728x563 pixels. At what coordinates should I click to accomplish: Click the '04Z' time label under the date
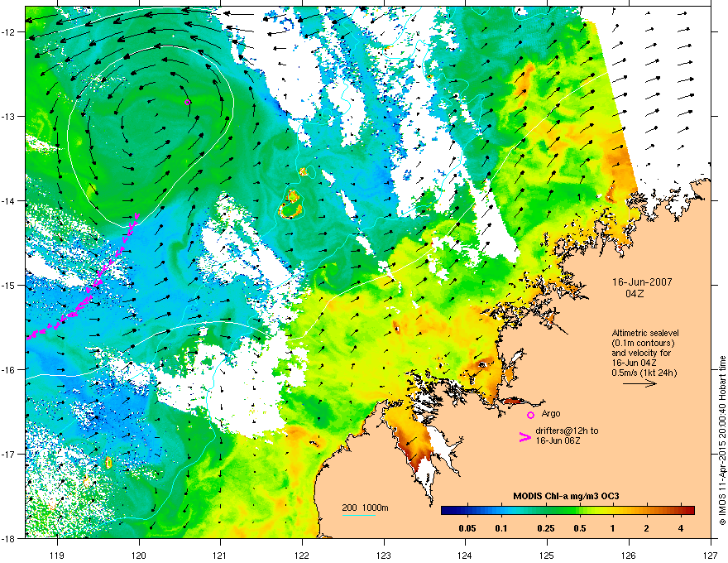[x=635, y=294]
